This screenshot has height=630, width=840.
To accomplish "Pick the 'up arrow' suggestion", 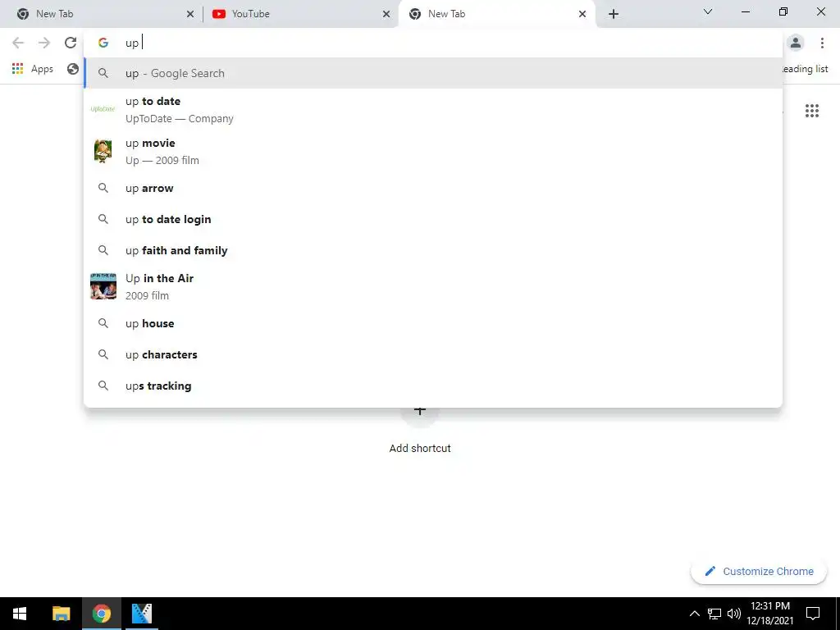I will click(x=433, y=188).
